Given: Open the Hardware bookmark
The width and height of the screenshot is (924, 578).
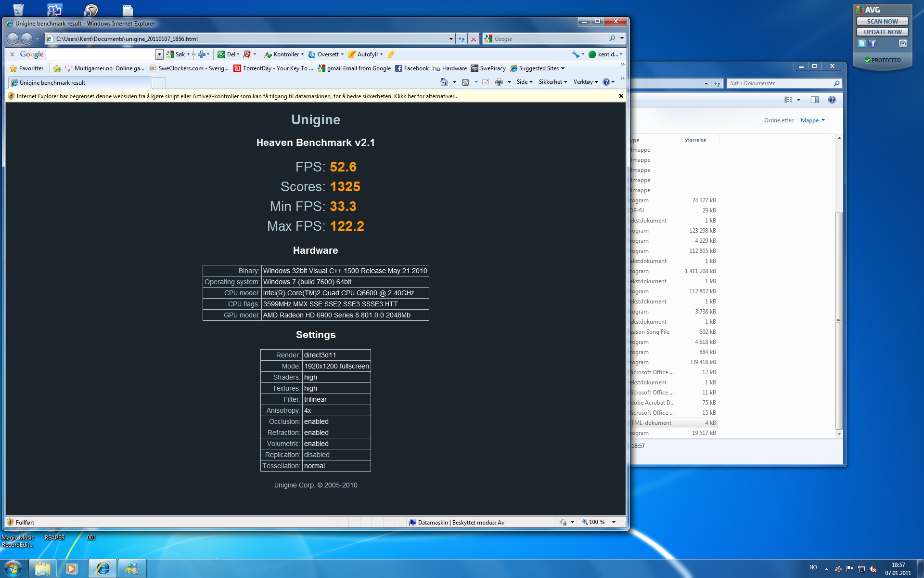Looking at the screenshot, I should [x=449, y=68].
